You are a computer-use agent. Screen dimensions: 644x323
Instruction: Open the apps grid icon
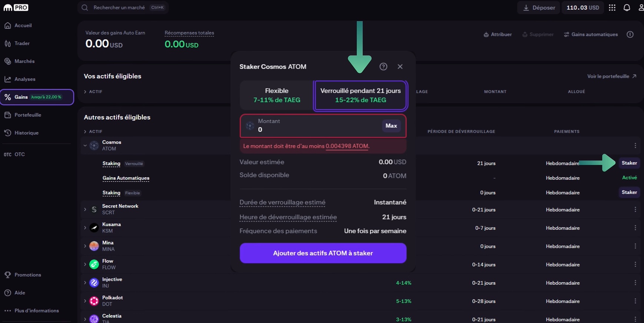click(612, 7)
